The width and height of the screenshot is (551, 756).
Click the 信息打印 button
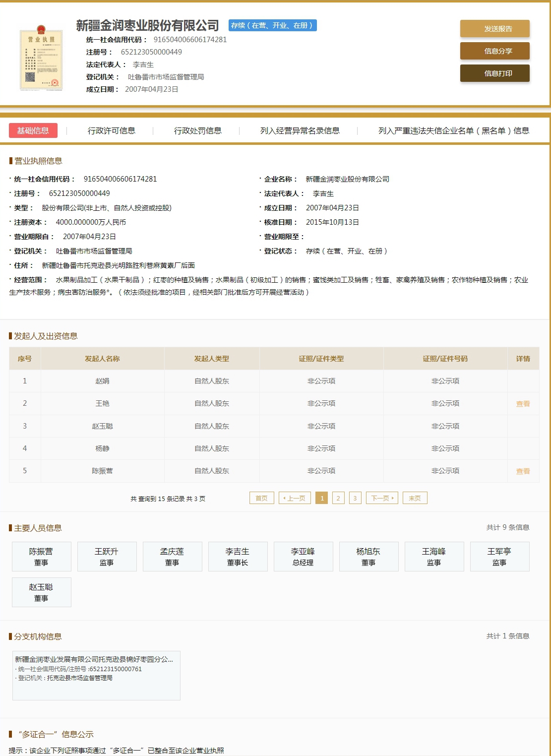tap(494, 73)
